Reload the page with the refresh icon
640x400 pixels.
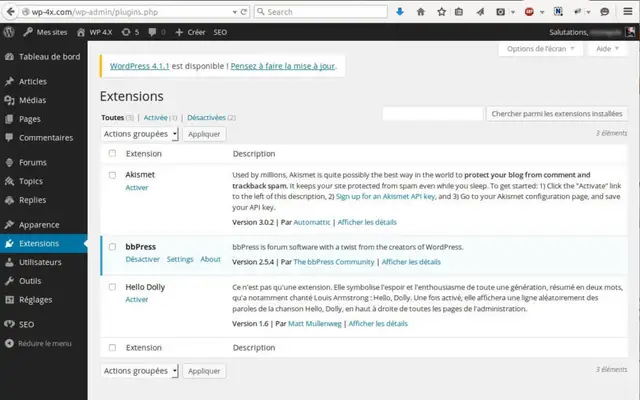[x=244, y=12]
